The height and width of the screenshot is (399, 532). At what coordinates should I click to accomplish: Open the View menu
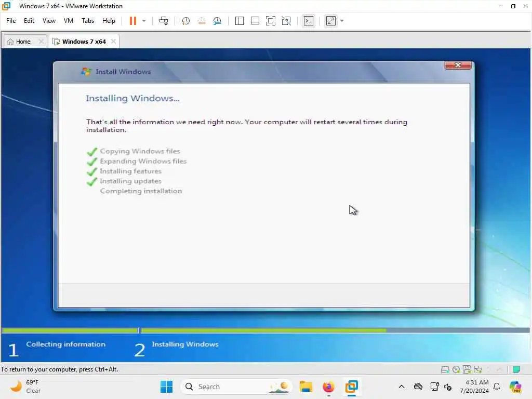tap(49, 21)
